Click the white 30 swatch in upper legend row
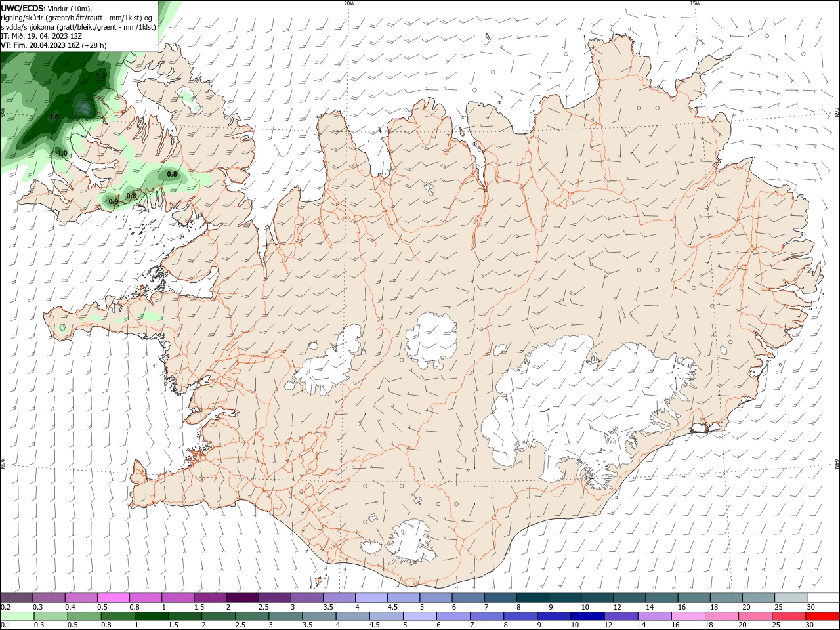The width and height of the screenshot is (840, 630). (822, 598)
